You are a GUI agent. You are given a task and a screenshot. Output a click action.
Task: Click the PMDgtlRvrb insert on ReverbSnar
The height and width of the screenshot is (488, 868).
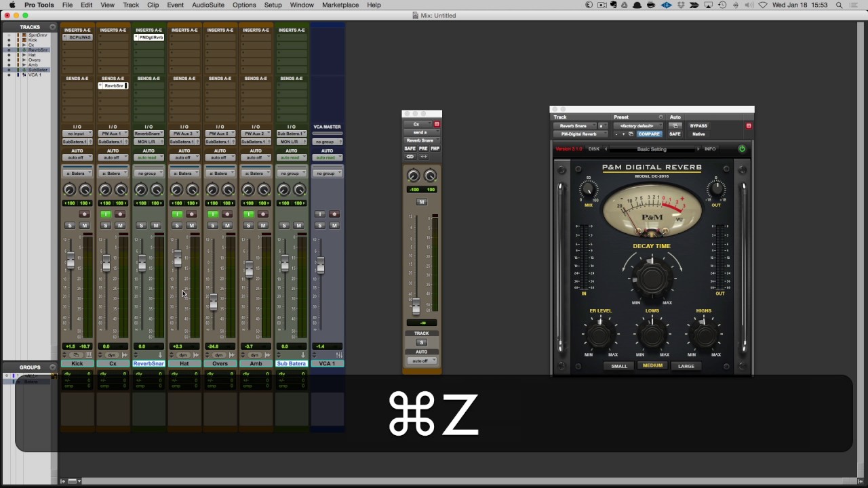[x=150, y=37]
